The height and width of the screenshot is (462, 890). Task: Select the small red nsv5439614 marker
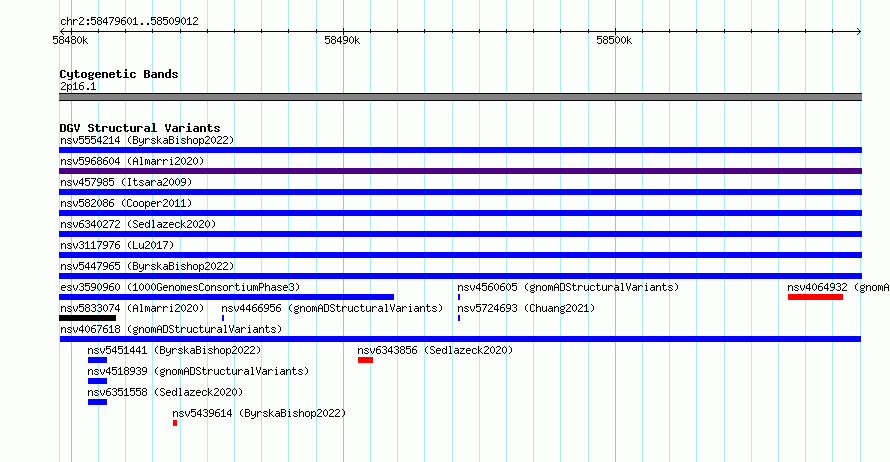pyautogui.click(x=175, y=423)
